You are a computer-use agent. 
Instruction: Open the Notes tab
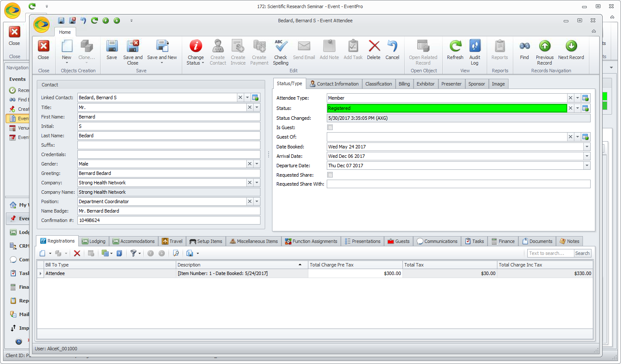click(x=569, y=241)
